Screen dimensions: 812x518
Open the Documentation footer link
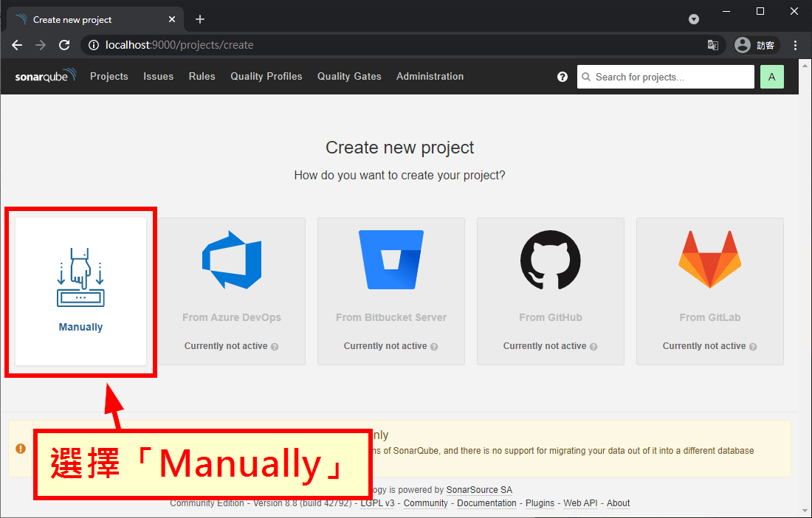[486, 503]
